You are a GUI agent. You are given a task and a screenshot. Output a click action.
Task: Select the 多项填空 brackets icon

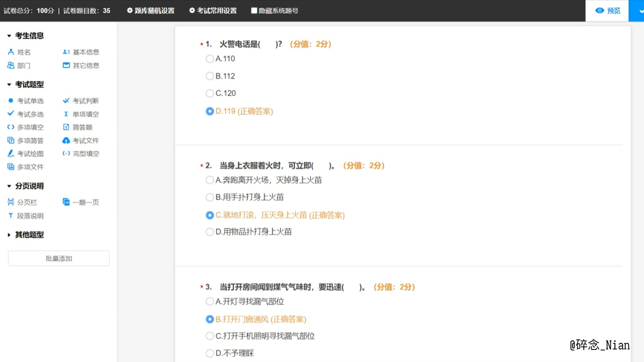11,127
